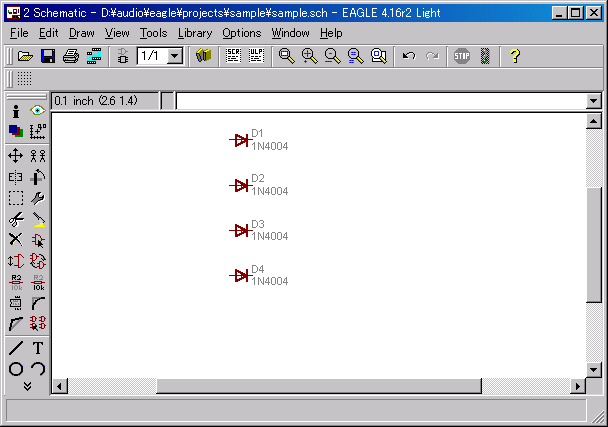Click the Undo button
Image resolution: width=608 pixels, height=427 pixels.
coord(409,56)
